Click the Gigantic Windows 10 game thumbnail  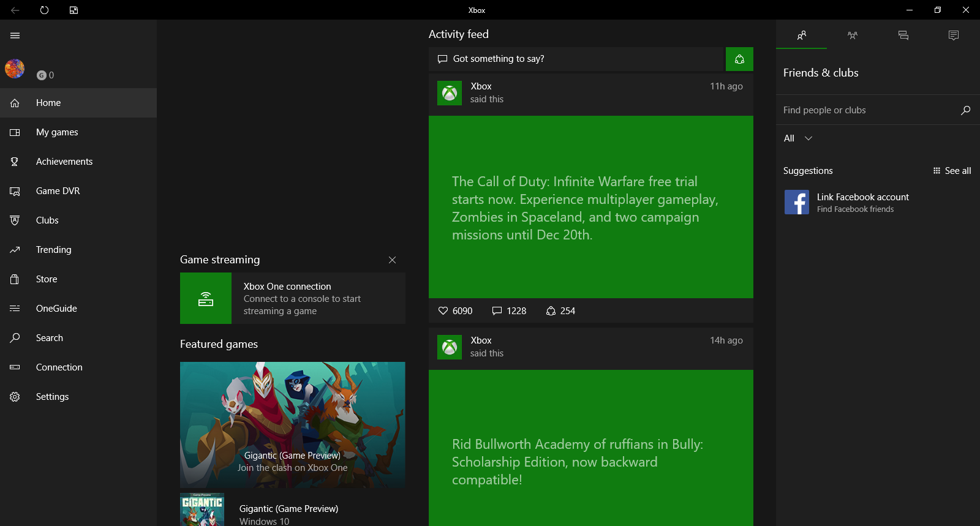pyautogui.click(x=202, y=509)
